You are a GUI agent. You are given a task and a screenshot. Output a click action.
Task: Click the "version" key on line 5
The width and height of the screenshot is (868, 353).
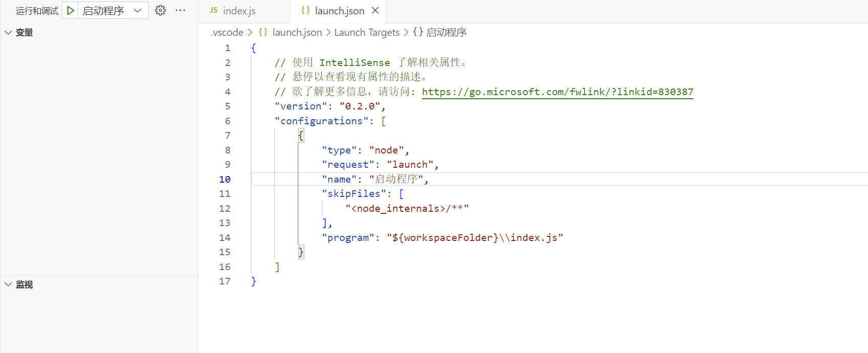[301, 106]
